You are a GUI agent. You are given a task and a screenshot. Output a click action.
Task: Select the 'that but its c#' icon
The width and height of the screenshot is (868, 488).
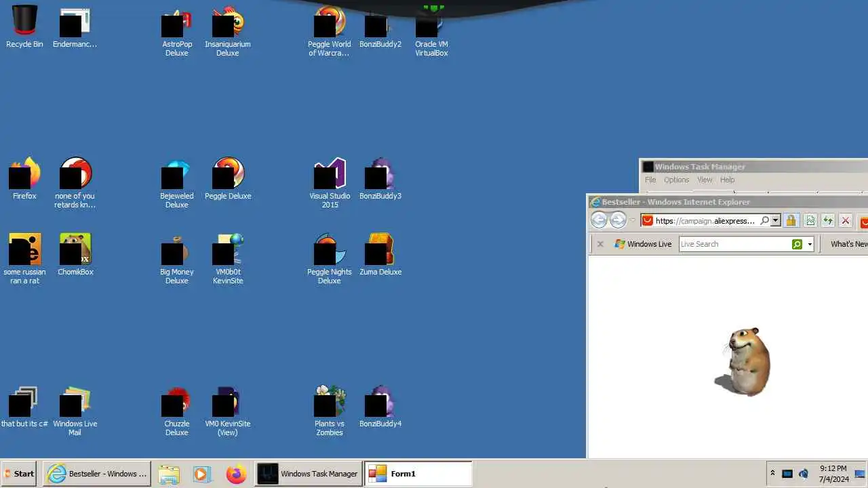coord(24,407)
